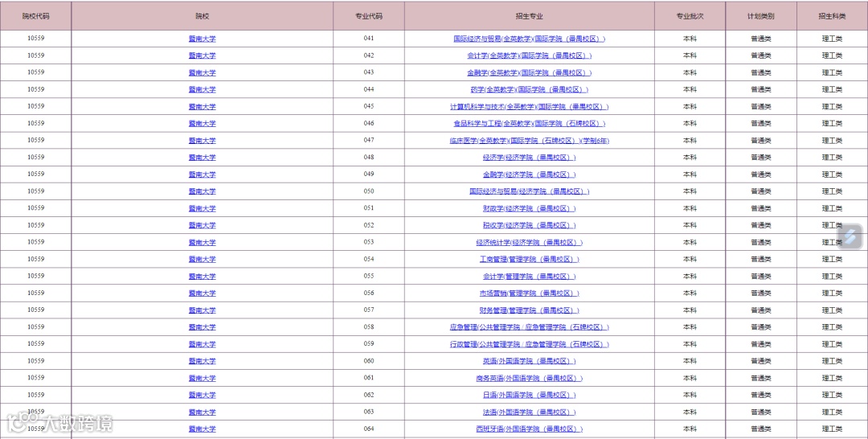
Task: Open 金融学(经济学院) major link
Action: pos(529,174)
